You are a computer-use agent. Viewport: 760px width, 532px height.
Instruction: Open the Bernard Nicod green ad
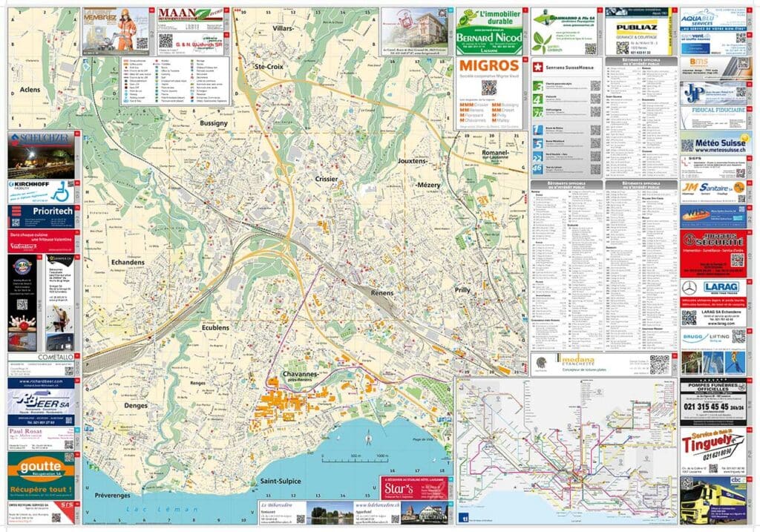[x=490, y=31]
